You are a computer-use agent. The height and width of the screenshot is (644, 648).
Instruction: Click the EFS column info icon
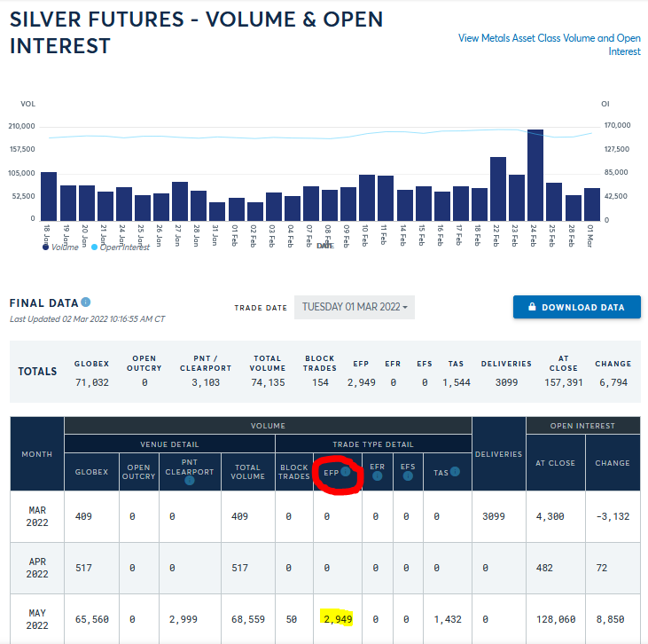pos(408,475)
